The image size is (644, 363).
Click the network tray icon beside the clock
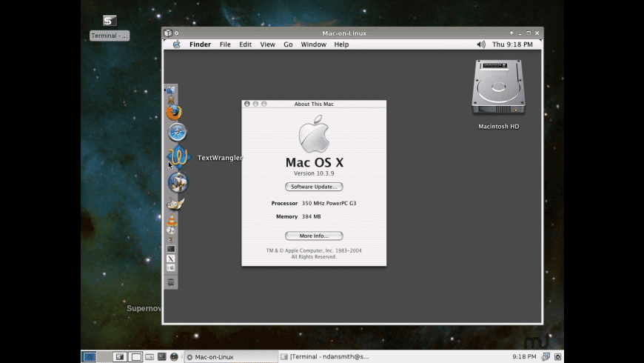click(x=546, y=357)
